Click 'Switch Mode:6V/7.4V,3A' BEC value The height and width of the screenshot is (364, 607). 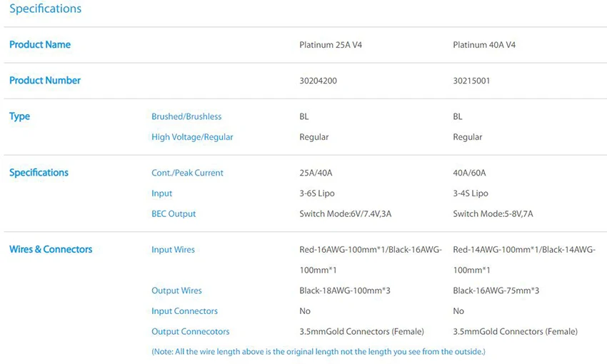(x=346, y=214)
